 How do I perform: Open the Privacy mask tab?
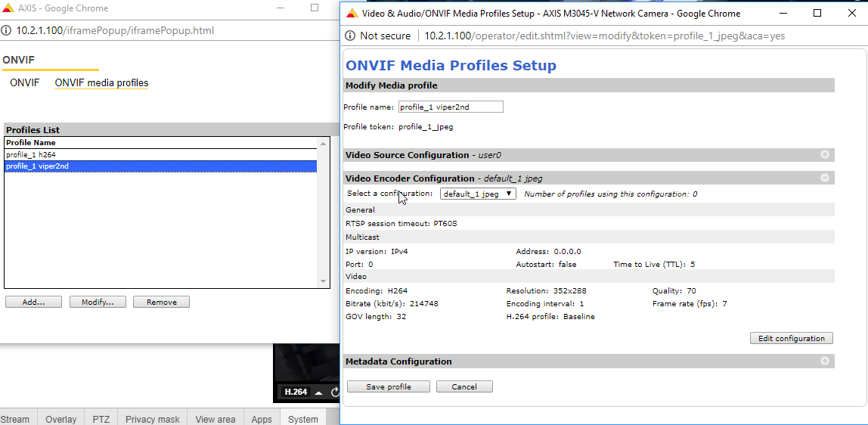(x=153, y=419)
